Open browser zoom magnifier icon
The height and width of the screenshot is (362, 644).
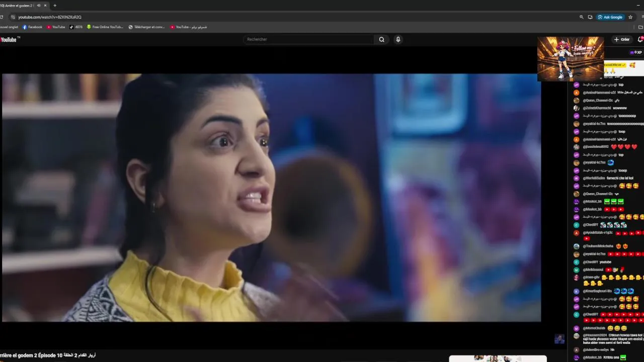582,17
